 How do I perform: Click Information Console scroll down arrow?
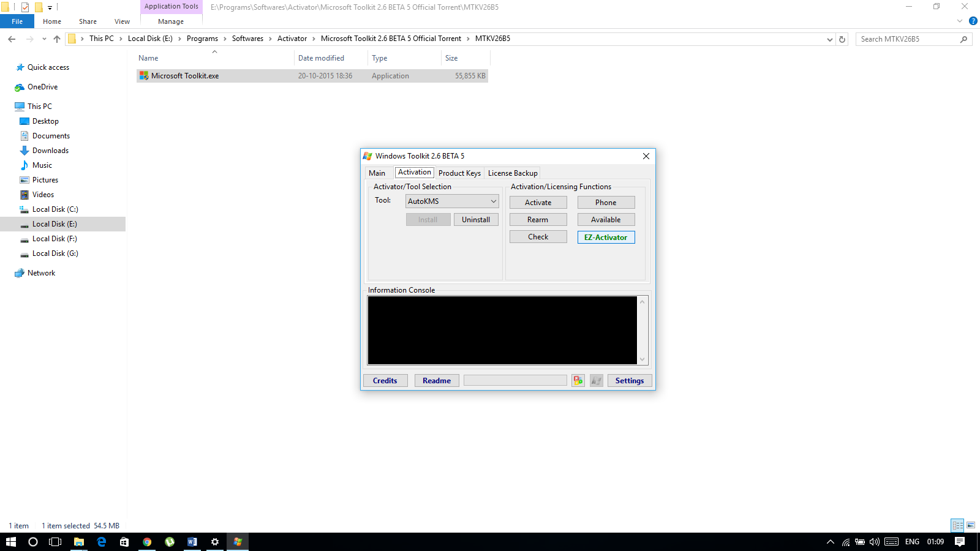click(643, 359)
